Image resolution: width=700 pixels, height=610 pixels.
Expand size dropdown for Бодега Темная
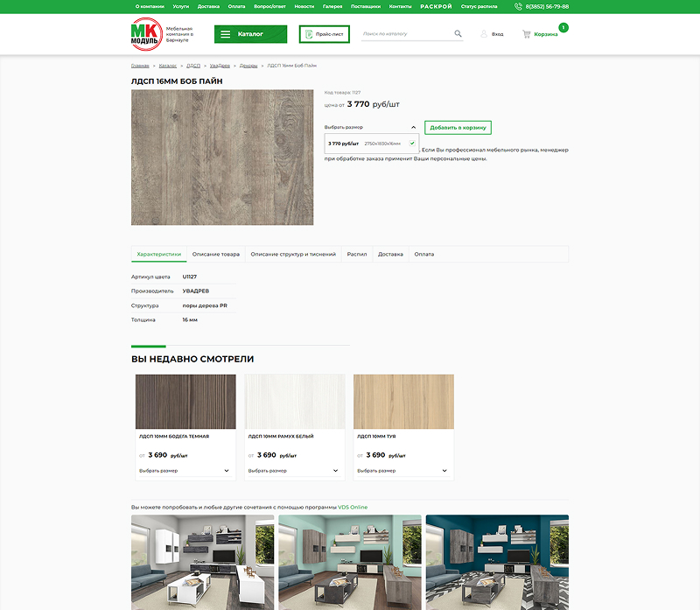[x=227, y=471]
